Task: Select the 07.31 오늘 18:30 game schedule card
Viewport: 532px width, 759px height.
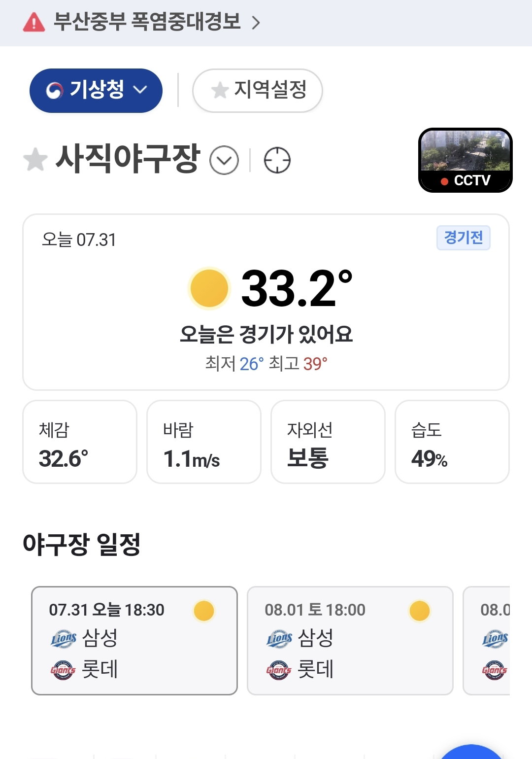Action: pyautogui.click(x=134, y=641)
